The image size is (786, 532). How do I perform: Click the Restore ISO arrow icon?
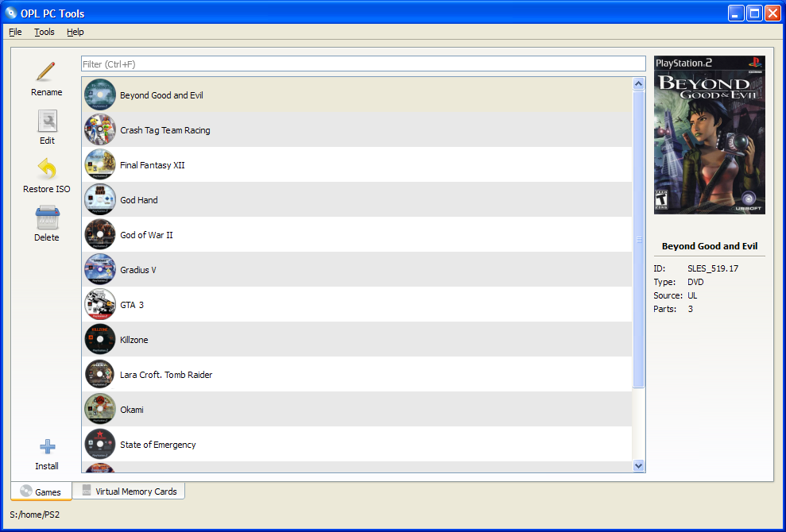coord(47,169)
